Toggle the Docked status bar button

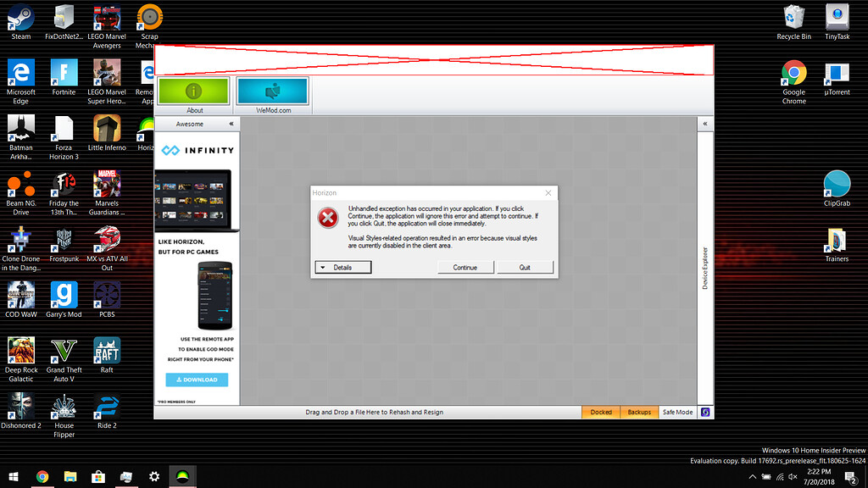(601, 413)
